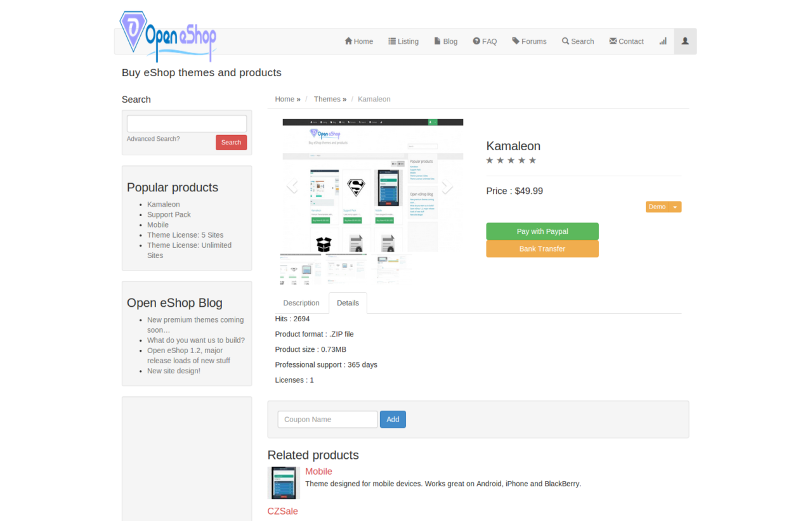Screen dimensions: 812x521
Task: Open the Blog nav item
Action: point(446,41)
